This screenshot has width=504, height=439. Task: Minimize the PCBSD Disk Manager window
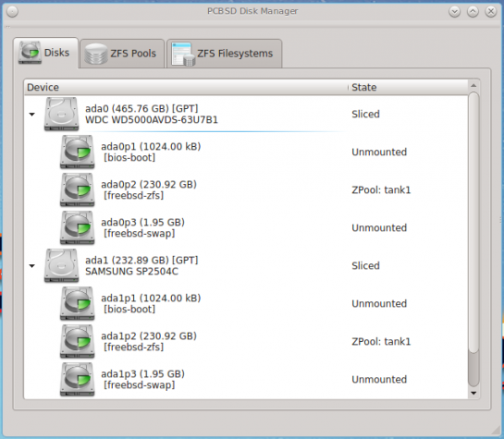[x=454, y=12]
